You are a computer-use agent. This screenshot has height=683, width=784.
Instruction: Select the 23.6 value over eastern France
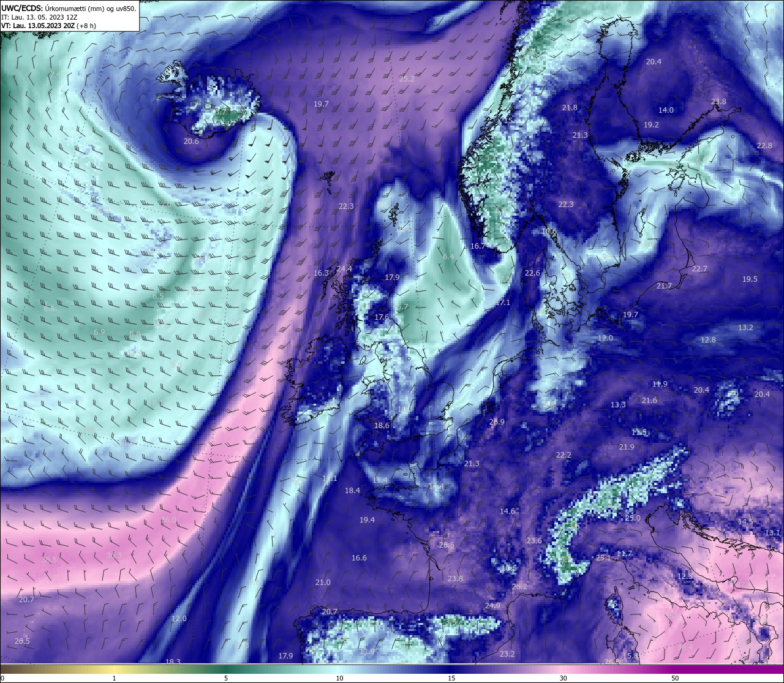coord(534,541)
